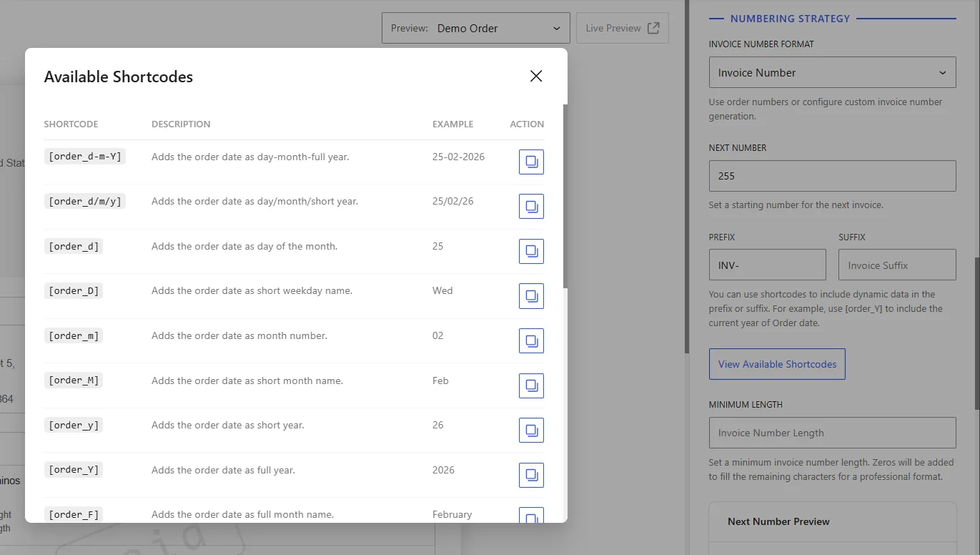Click the Invoice Suffix input field

coord(897,265)
